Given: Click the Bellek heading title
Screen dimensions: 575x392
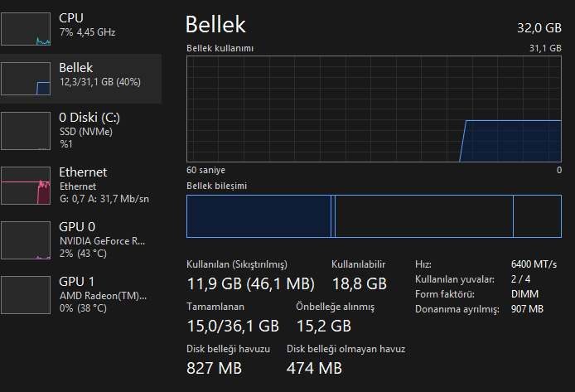Looking at the screenshot, I should pyautogui.click(x=215, y=25).
